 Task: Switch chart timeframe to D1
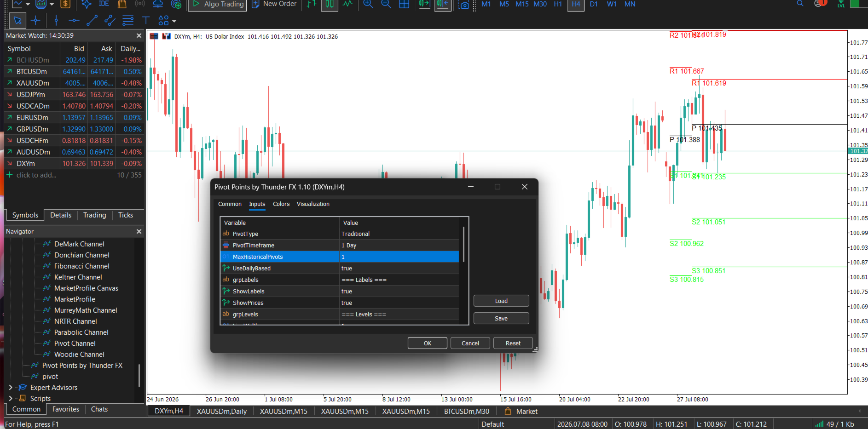(594, 4)
